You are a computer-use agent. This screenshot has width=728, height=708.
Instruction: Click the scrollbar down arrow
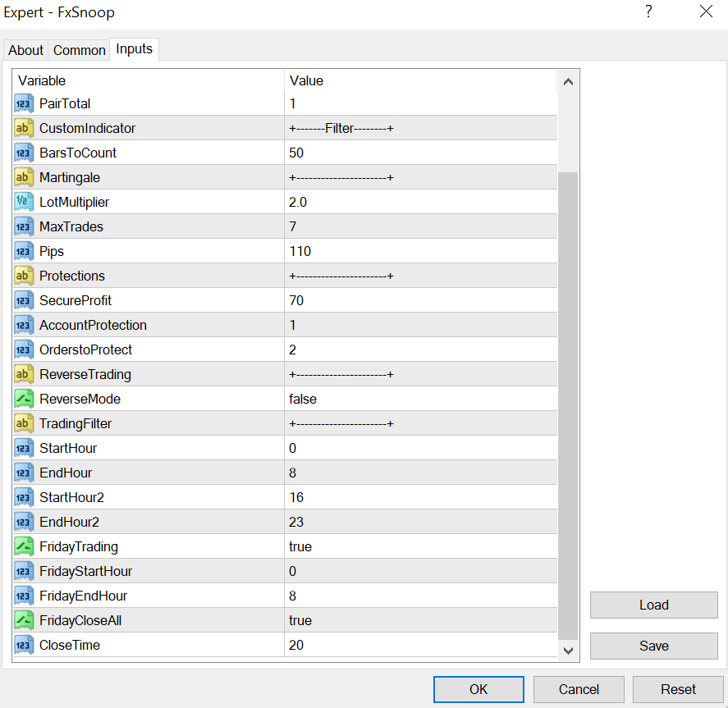pyautogui.click(x=568, y=651)
